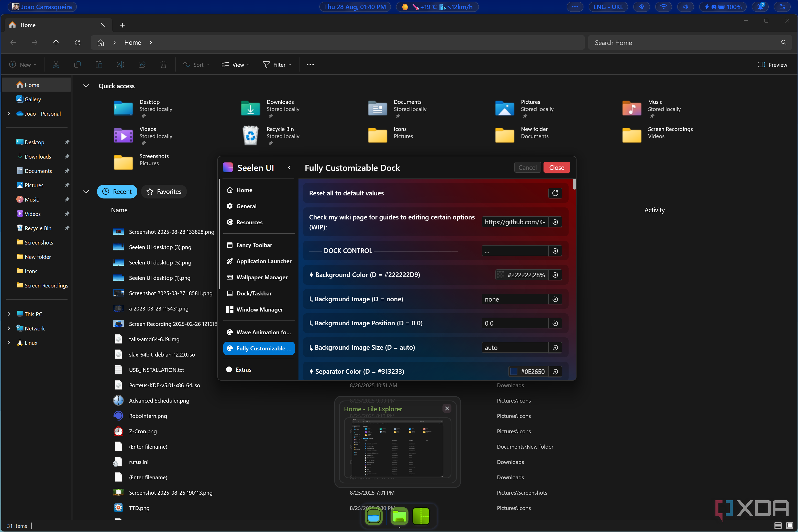This screenshot has height=532, width=798.
Task: Collapse the Recent files section chevron
Action: (x=86, y=192)
